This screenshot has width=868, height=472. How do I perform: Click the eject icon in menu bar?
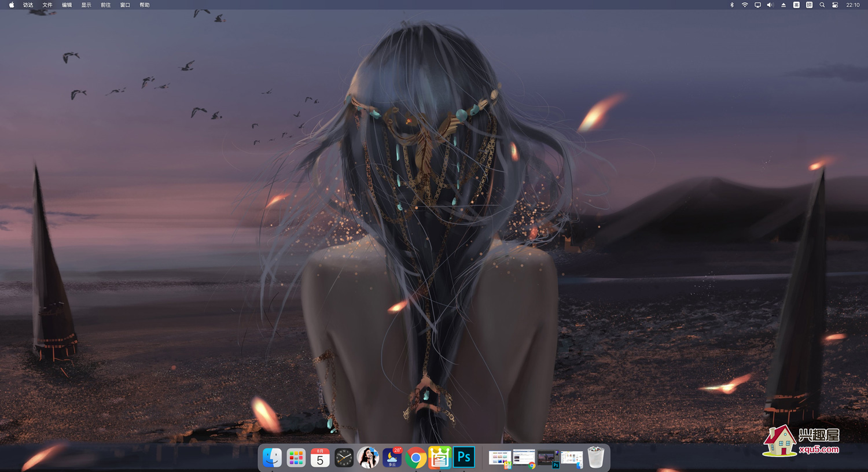[784, 5]
